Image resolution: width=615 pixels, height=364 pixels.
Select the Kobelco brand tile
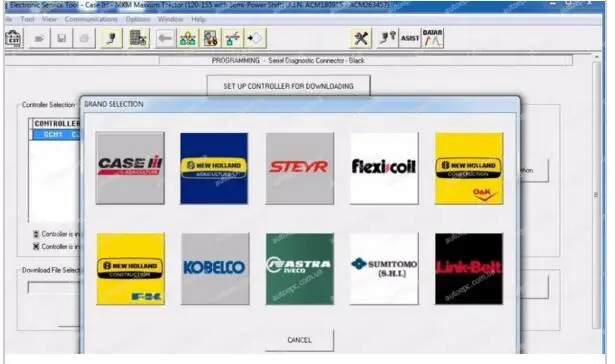pyautogui.click(x=215, y=269)
